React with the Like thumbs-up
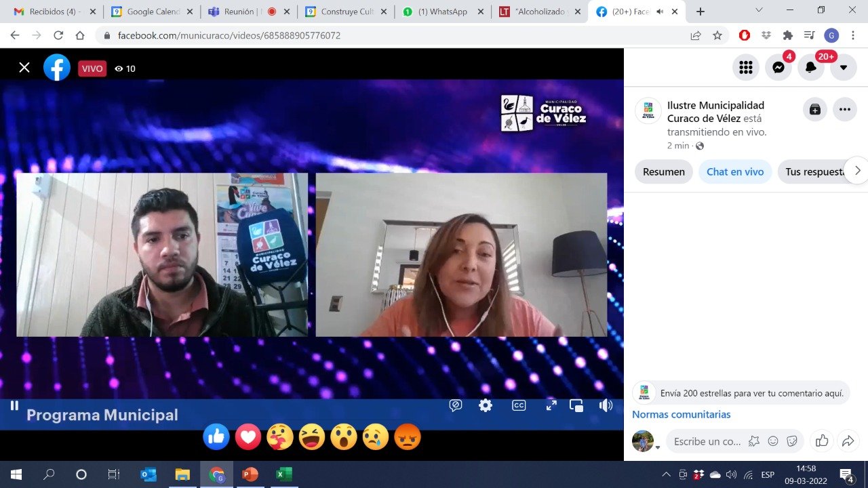 [216, 437]
